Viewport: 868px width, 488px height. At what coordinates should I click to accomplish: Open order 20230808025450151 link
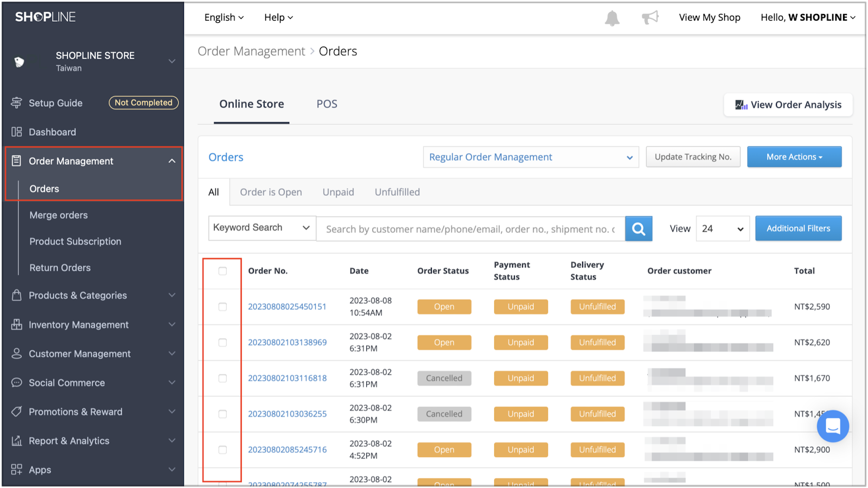pos(287,307)
